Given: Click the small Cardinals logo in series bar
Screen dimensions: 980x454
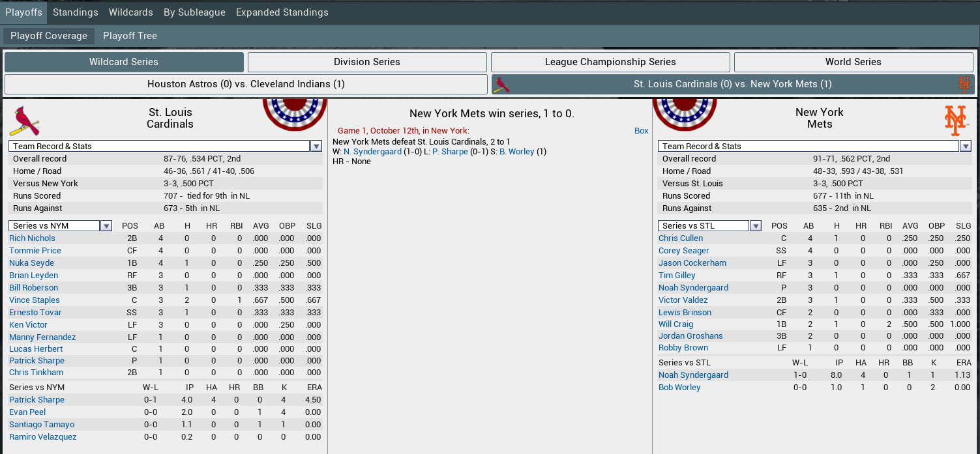Looking at the screenshot, I should click(501, 84).
